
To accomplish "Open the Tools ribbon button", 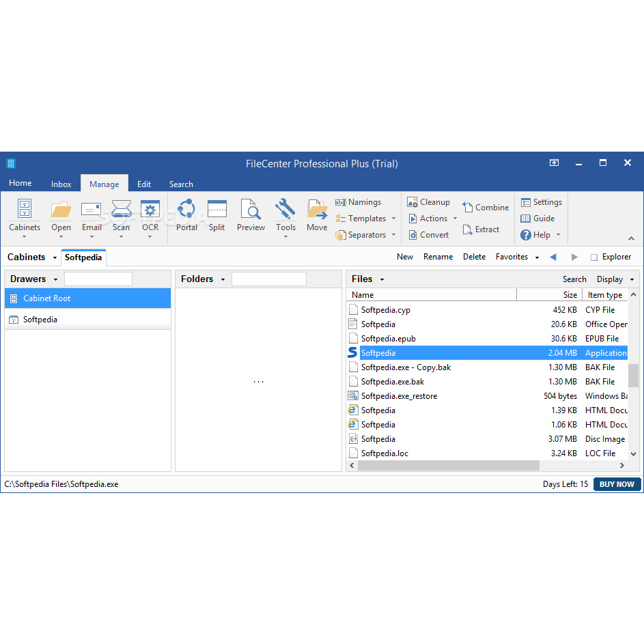I will (x=285, y=219).
